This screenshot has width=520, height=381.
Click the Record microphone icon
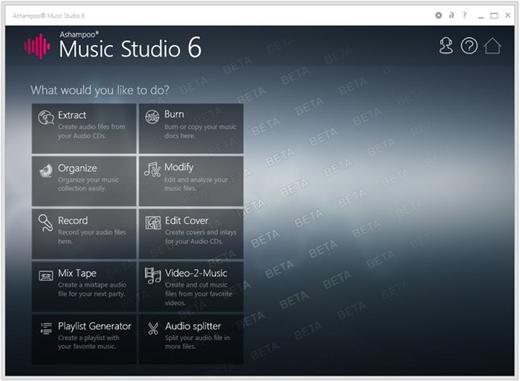46,222
